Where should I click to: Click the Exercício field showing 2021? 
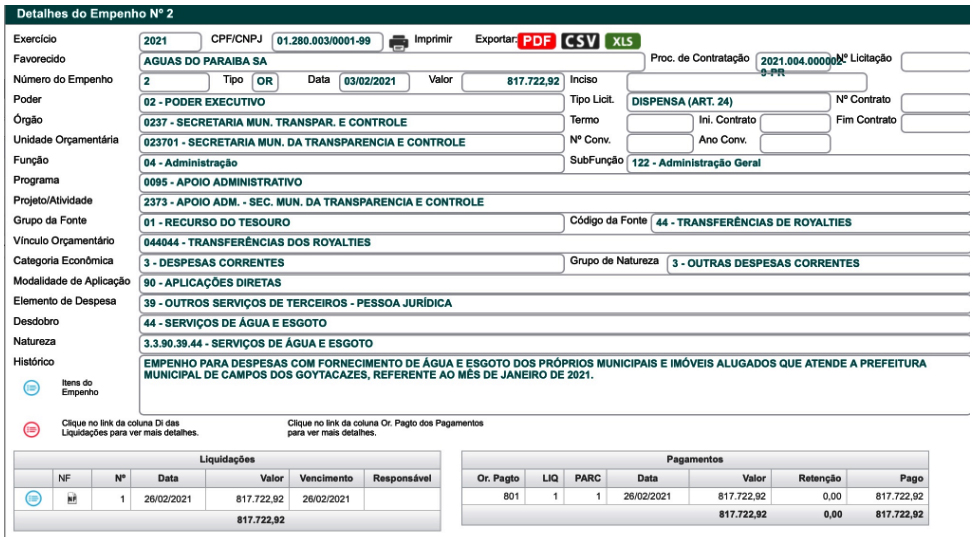point(170,42)
